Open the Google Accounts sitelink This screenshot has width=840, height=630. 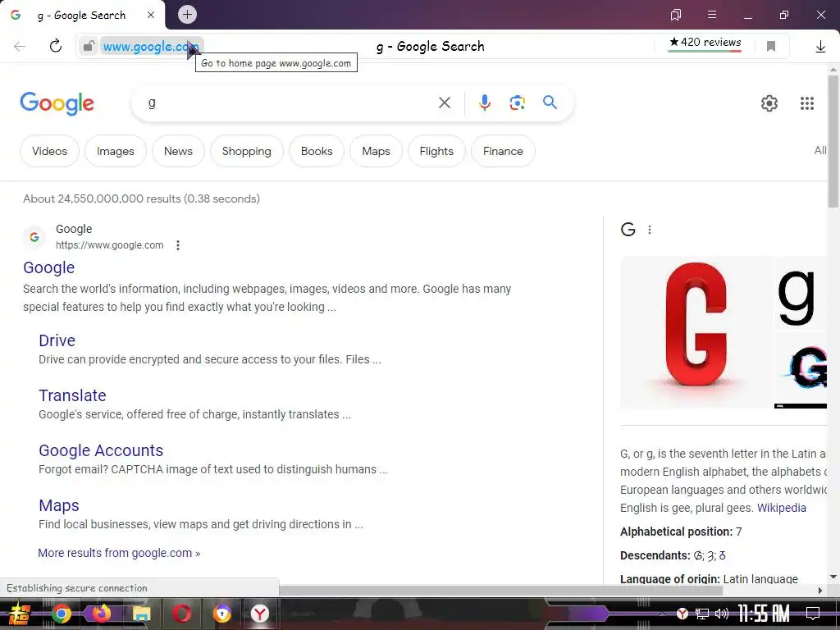(x=101, y=450)
